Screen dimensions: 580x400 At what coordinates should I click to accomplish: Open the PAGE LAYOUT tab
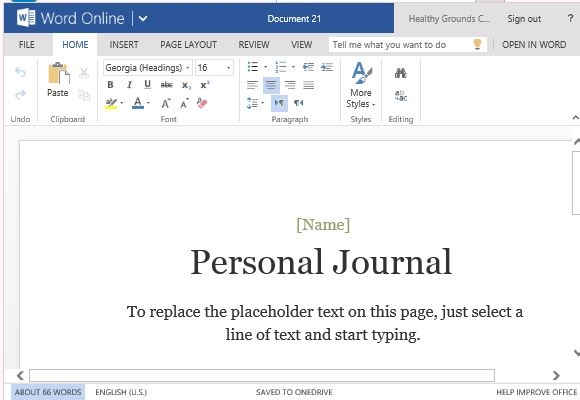click(x=188, y=45)
